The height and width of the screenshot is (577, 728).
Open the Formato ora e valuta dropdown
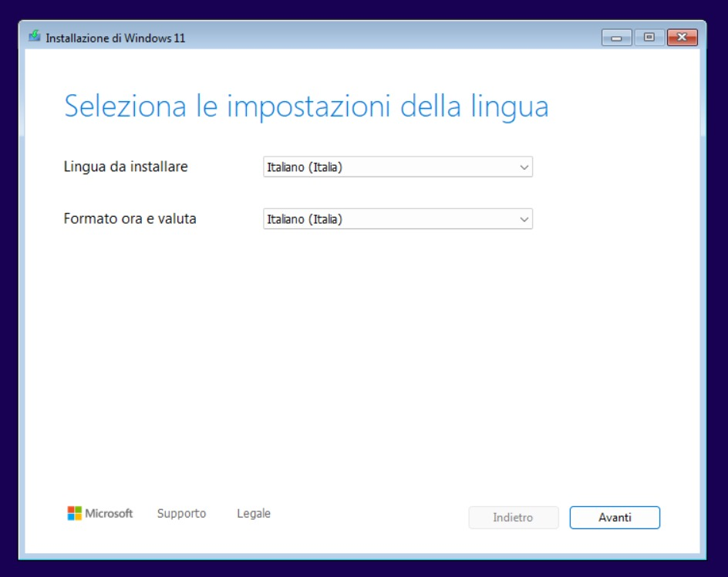coord(398,219)
